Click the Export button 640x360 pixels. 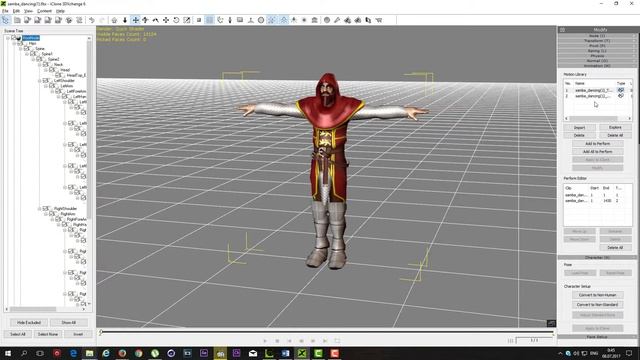pos(615,128)
